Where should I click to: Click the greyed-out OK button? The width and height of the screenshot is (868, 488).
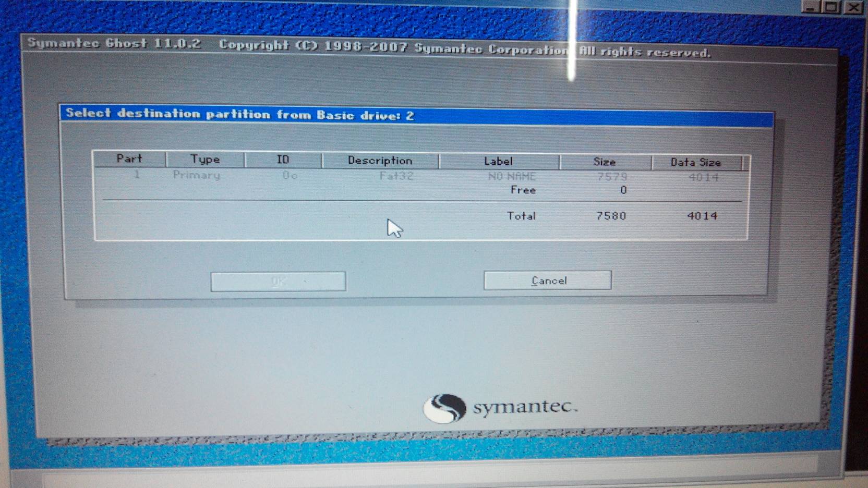278,282
